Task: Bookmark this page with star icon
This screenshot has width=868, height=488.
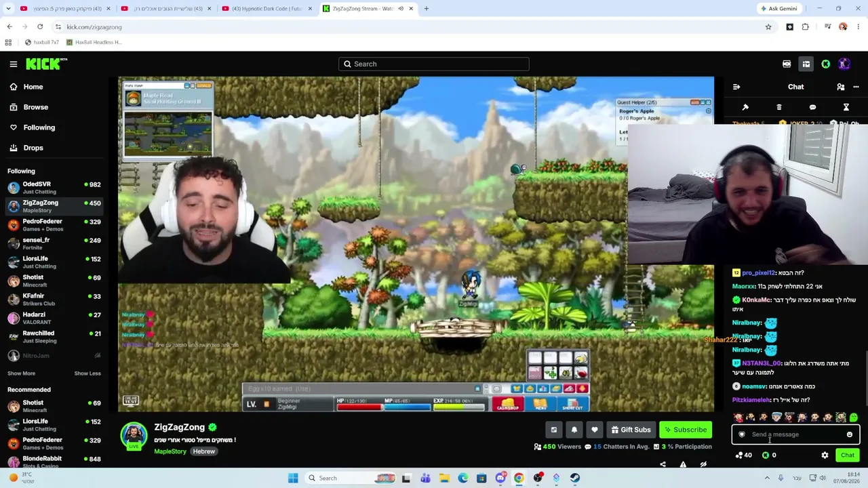Action: [768, 27]
